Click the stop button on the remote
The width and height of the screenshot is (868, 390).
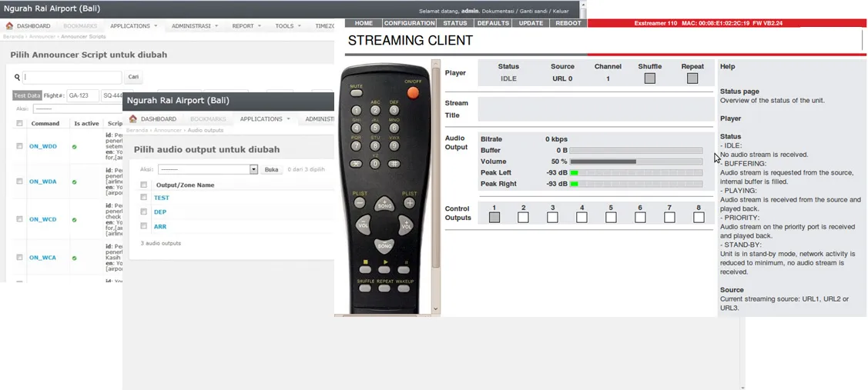tap(365, 269)
